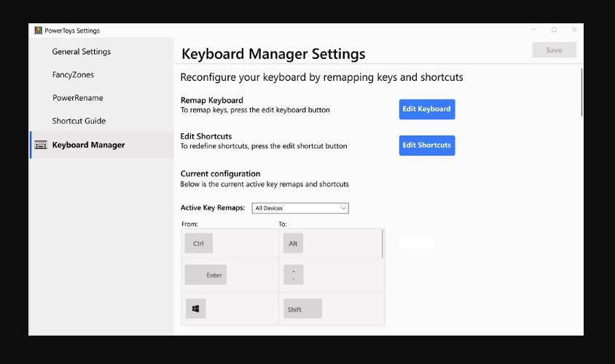Click the "Current configuration" heading
The image size is (615, 364).
click(x=220, y=173)
